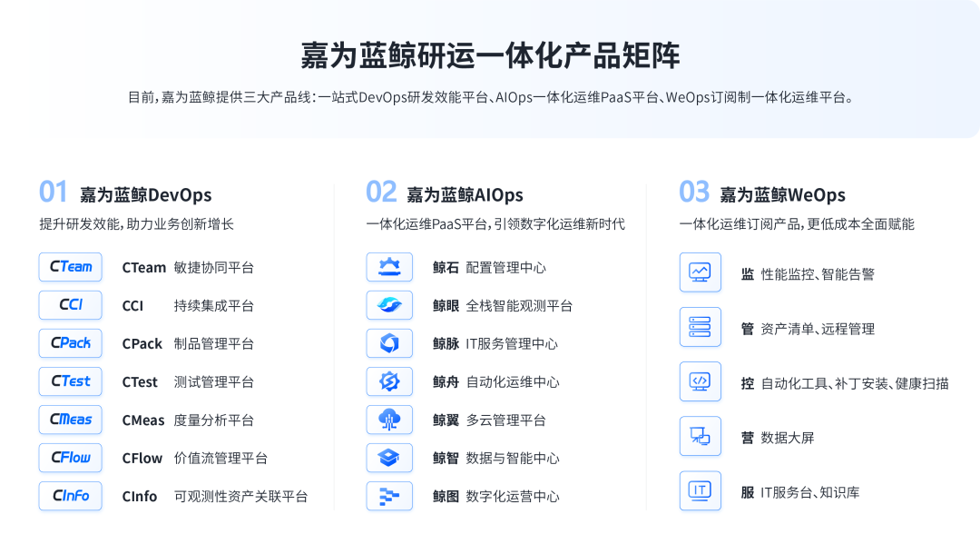Click the 监 performance monitoring icon
The image size is (980, 534).
[700, 272]
